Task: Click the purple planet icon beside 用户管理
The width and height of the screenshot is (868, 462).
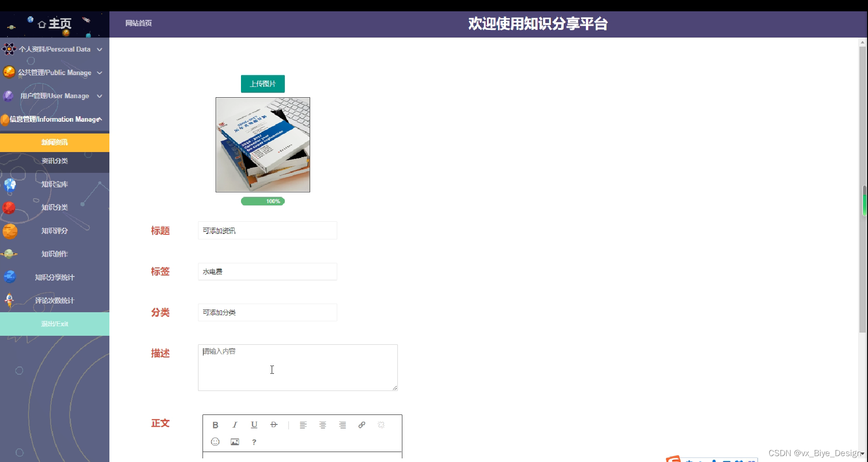Action: tap(8, 96)
